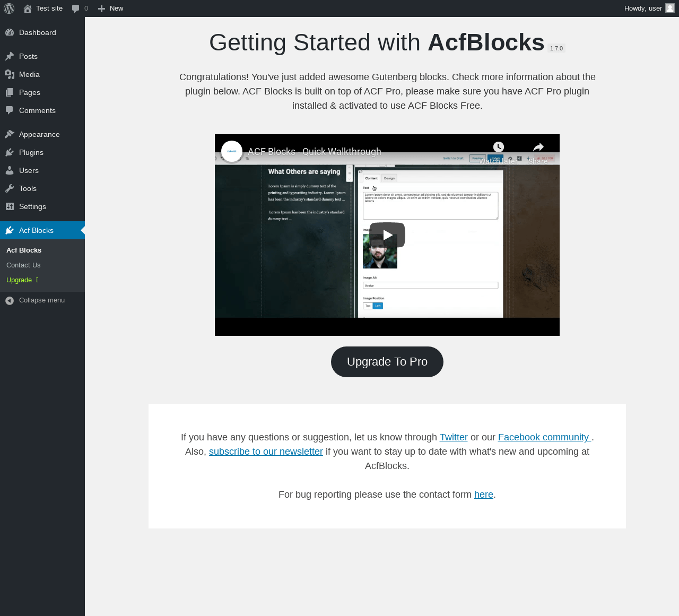Click the Posts pushpin icon
679x616 pixels.
click(10, 56)
